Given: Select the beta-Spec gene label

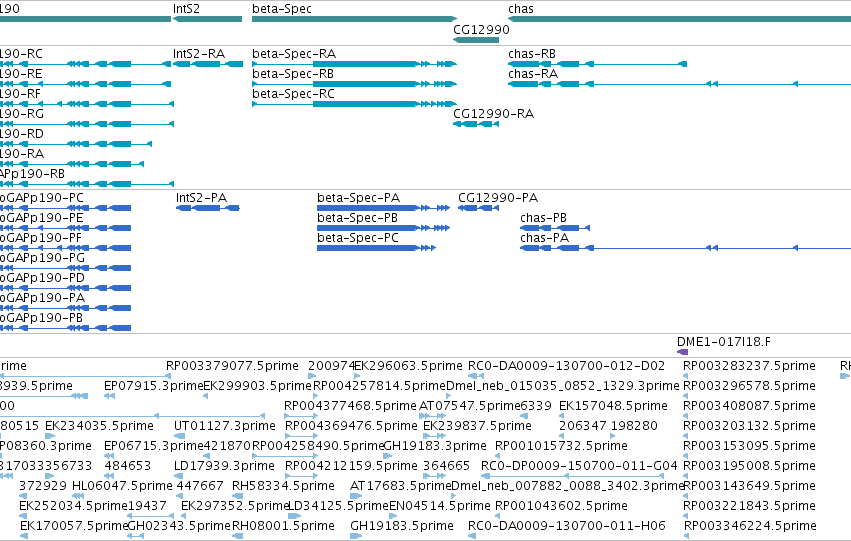Looking at the screenshot, I should 282,9.
